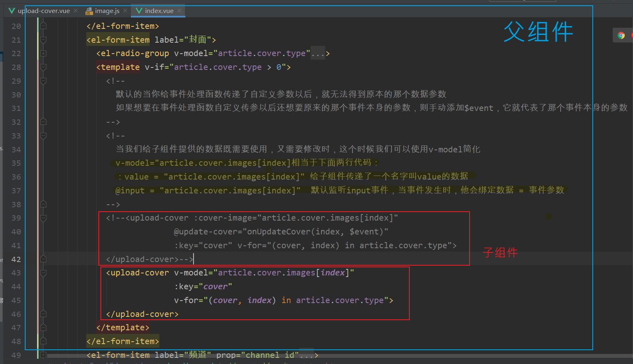Image resolution: width=633 pixels, height=364 pixels.
Task: Click @update-cover handler text on line 40
Action: pyautogui.click(x=281, y=232)
